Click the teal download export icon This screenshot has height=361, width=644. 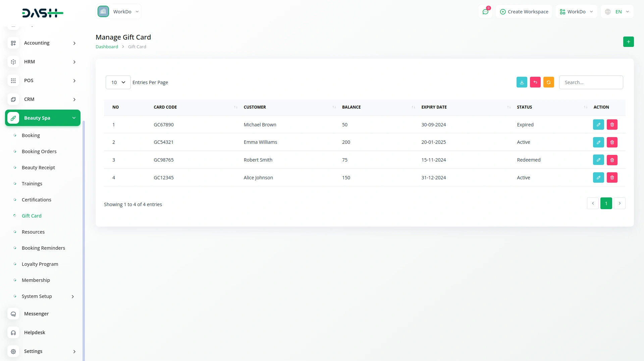coord(522,82)
